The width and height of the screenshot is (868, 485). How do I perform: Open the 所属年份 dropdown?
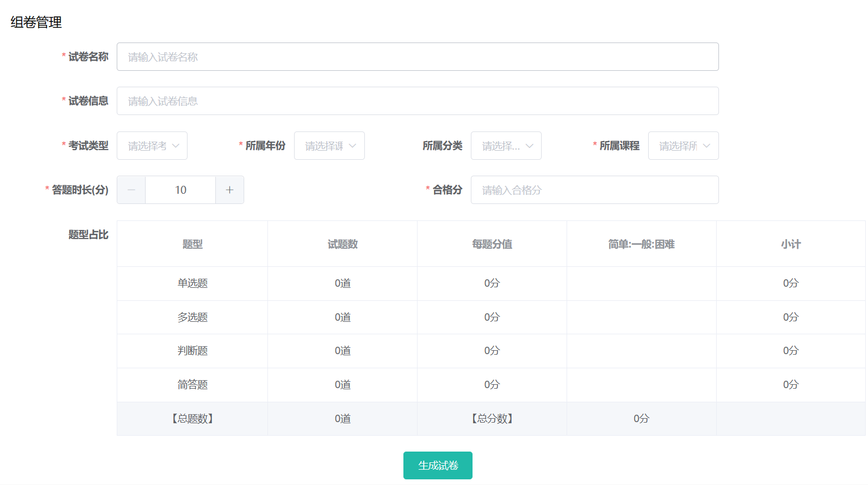pos(329,146)
